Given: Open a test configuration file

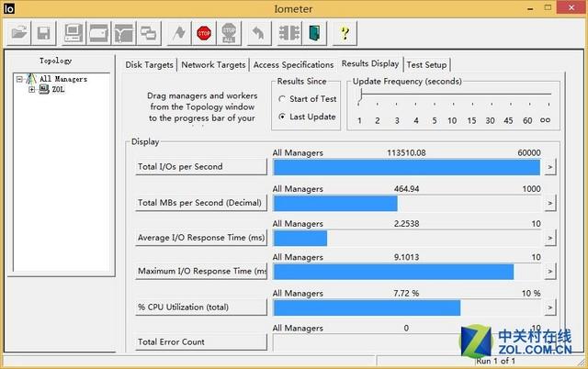Looking at the screenshot, I should tap(18, 33).
